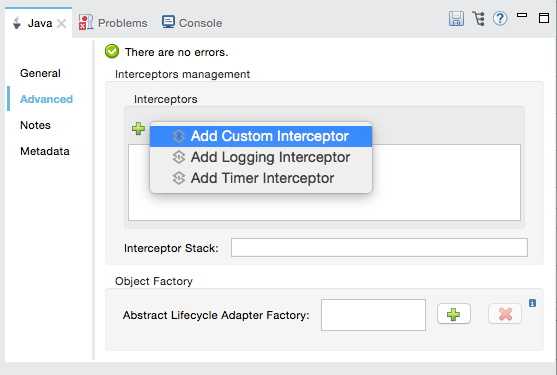The image size is (557, 375).
Task: Open the Metadata section
Action: [45, 151]
